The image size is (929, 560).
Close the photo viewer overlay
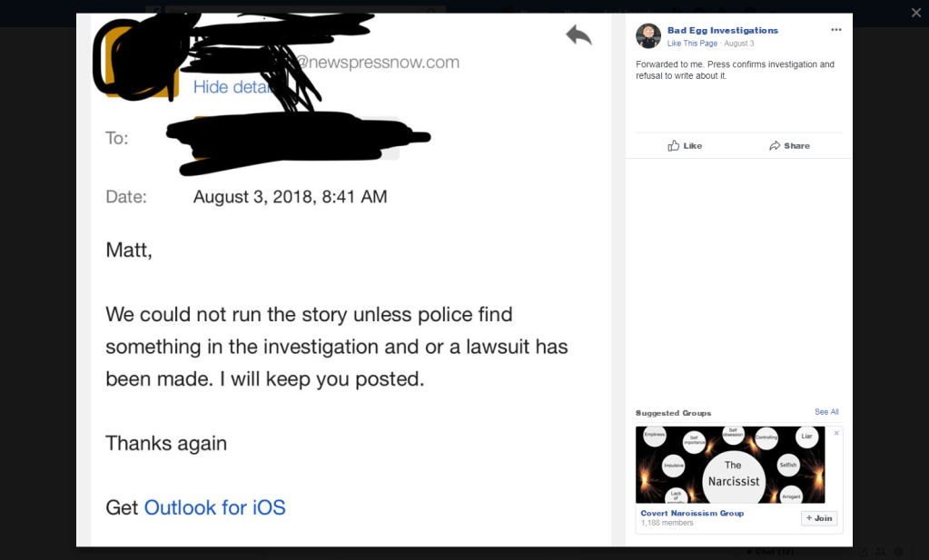[915, 13]
